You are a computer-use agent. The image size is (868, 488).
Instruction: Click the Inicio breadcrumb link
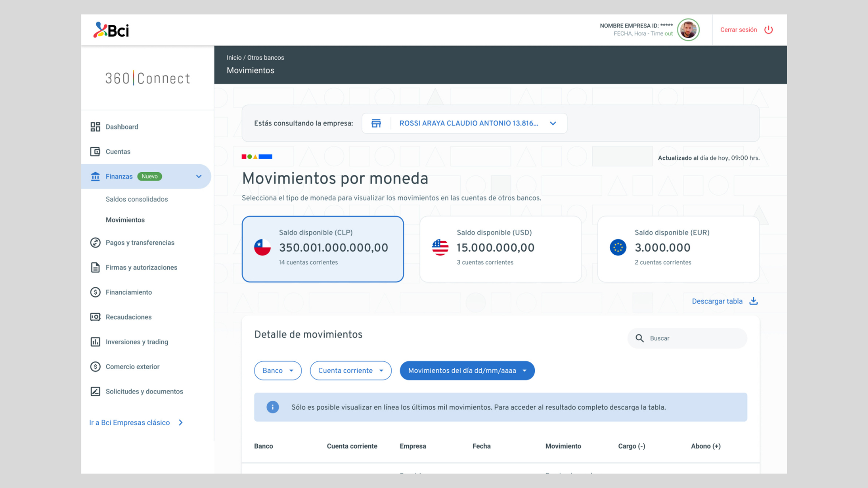[x=234, y=58]
